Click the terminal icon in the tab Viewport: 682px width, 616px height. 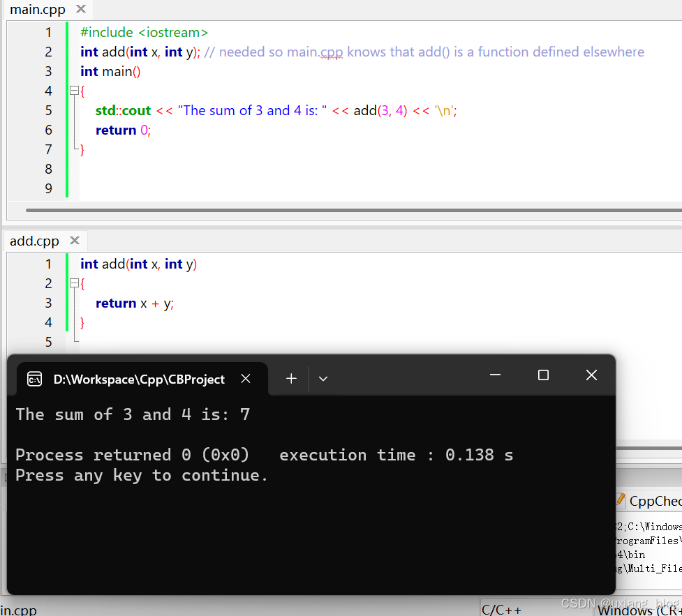34,379
